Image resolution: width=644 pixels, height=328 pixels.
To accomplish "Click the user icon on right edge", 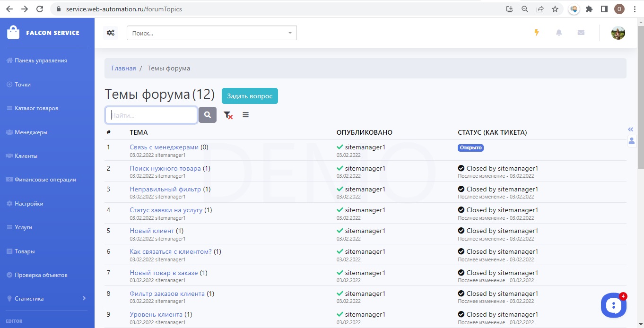I will click(631, 141).
